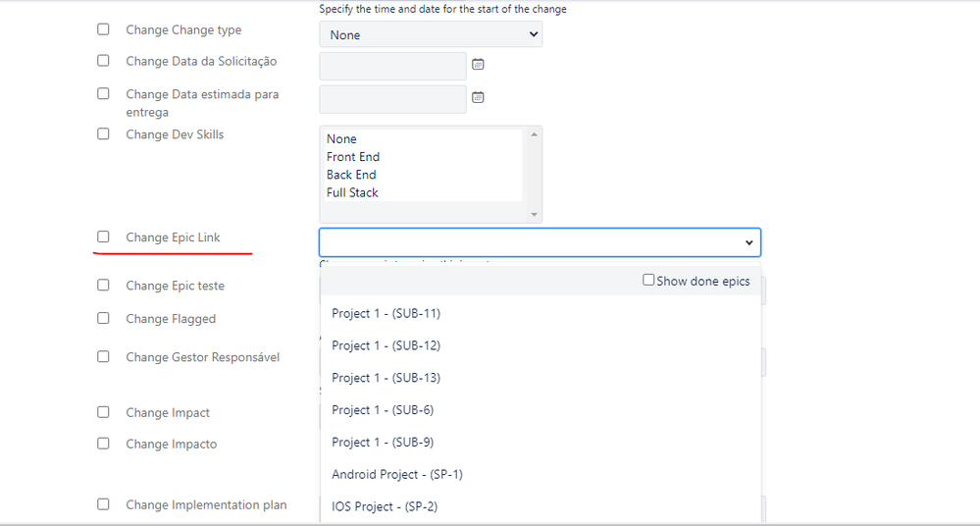Select Full Stack in Dev Skills list
Screen dimensions: 980x526
(423, 192)
